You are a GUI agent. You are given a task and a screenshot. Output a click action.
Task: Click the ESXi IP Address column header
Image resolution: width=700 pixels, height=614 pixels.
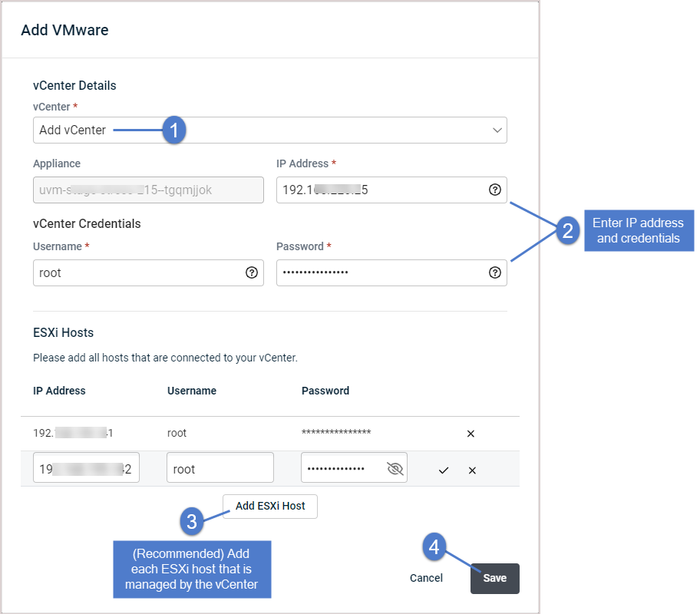(x=59, y=391)
